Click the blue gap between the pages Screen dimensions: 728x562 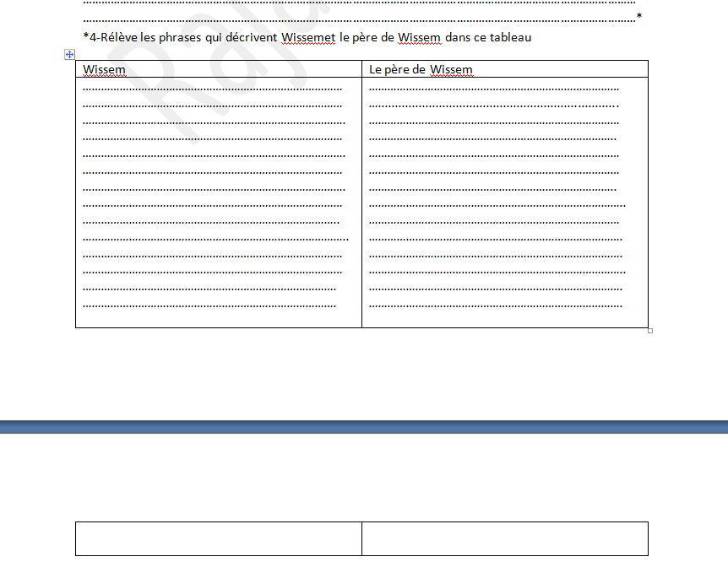coord(364,426)
